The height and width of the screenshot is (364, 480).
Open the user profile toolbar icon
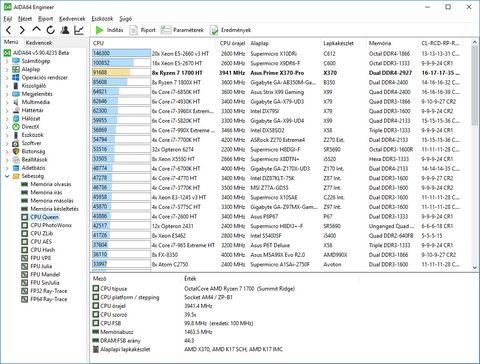point(65,30)
